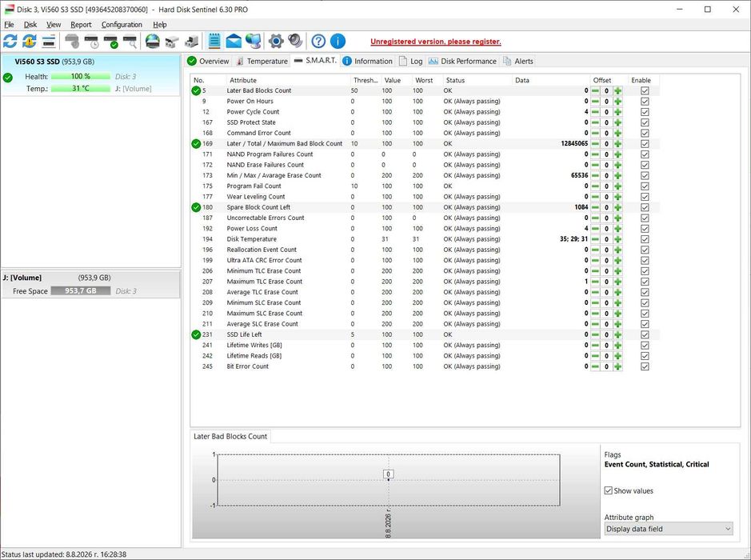
Task: Open the question mark help icon
Action: [x=318, y=42]
